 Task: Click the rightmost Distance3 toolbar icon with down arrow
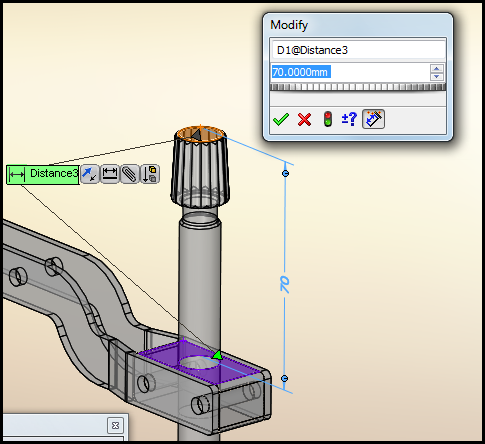150,174
